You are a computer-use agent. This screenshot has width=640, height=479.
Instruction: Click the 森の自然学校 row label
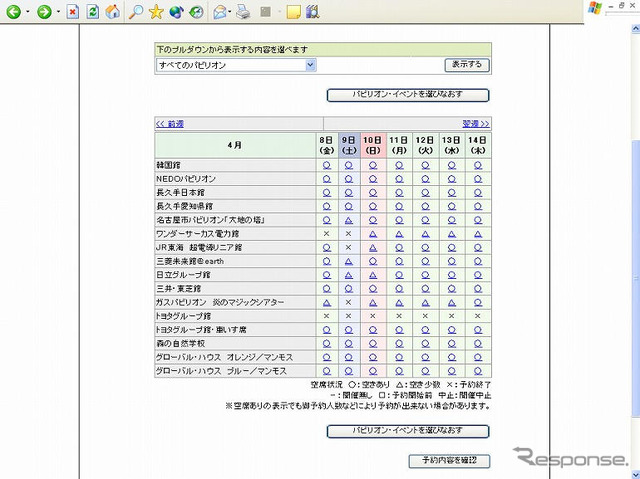click(180, 344)
